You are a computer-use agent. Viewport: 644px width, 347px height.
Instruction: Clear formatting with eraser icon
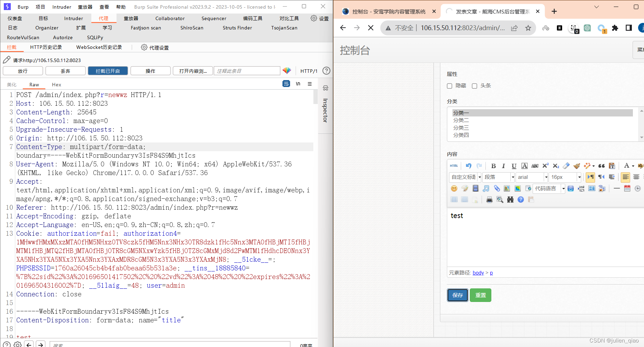[x=566, y=166]
